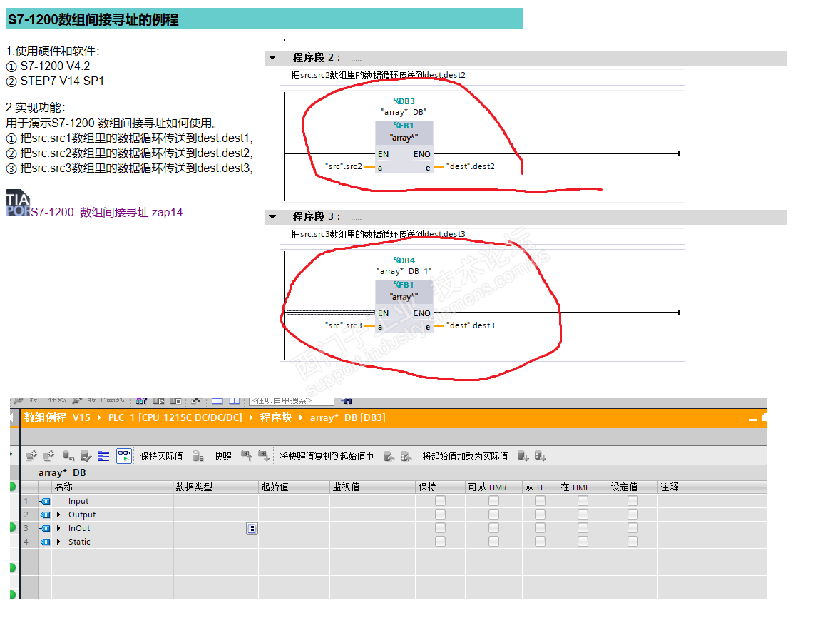Click the 名称 column header

pos(113,487)
